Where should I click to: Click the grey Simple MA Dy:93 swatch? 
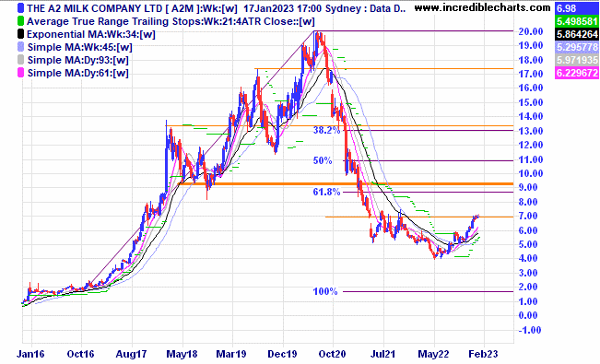pos(20,60)
